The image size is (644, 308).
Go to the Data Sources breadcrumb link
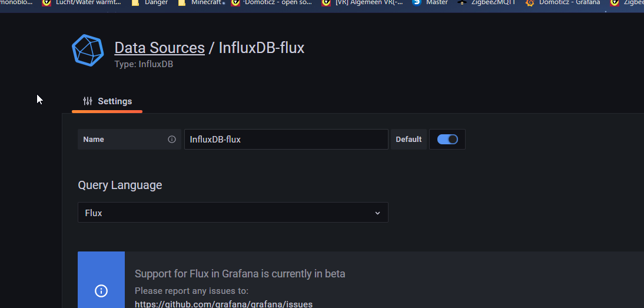click(x=160, y=48)
